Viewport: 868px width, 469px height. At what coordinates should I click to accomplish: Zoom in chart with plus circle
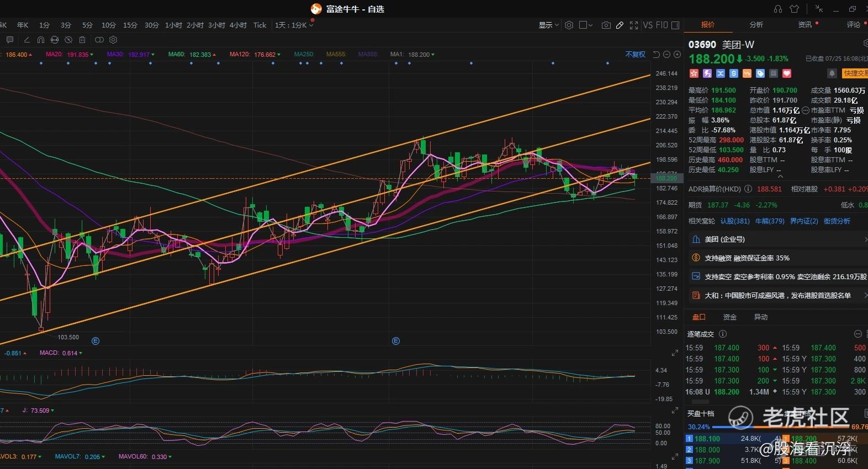click(677, 54)
